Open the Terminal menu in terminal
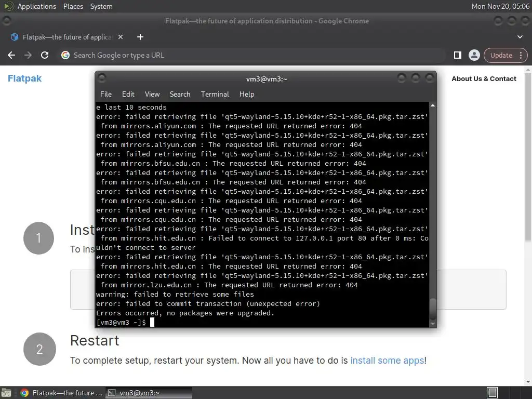The image size is (532, 399). click(x=215, y=95)
